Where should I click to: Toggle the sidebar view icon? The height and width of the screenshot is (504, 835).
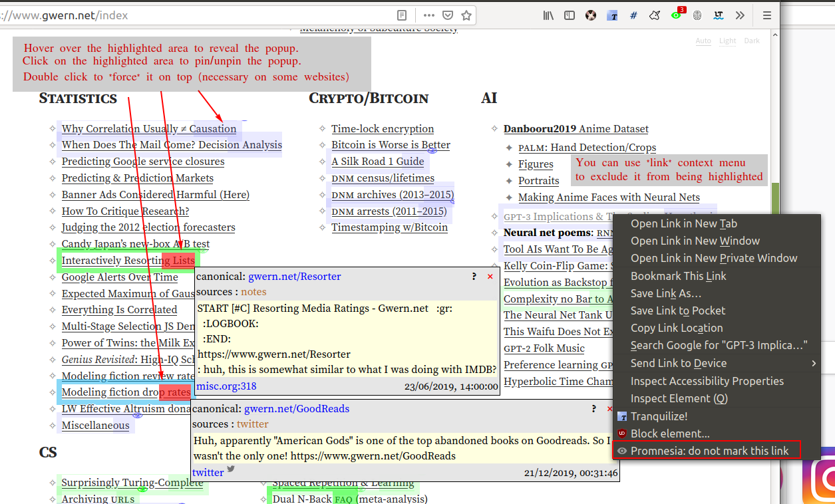click(570, 15)
